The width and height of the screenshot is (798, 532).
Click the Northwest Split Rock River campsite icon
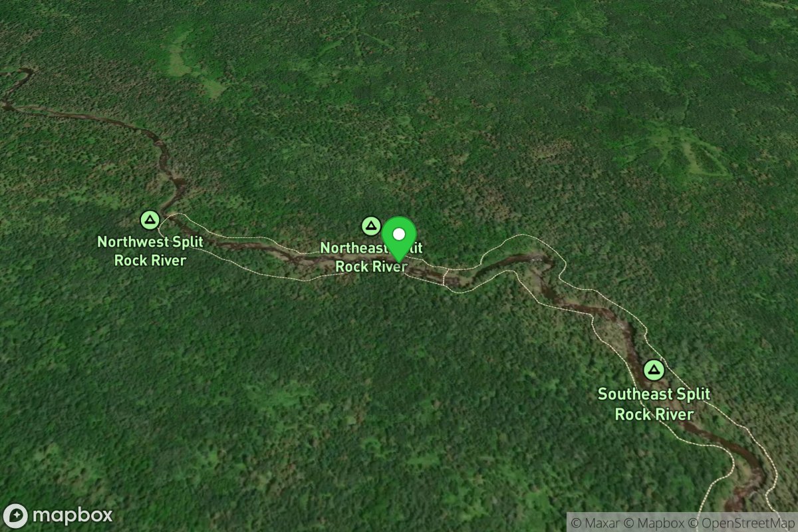pos(150,219)
